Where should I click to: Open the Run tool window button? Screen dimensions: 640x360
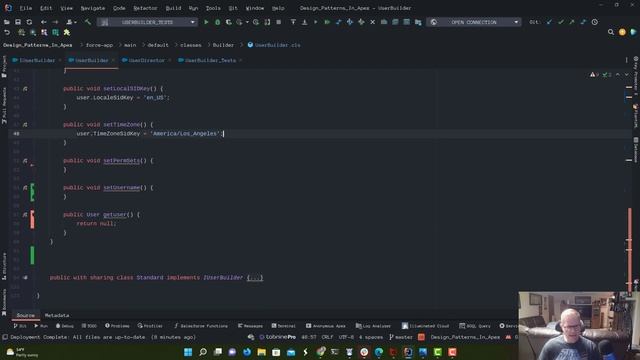click(x=41, y=326)
